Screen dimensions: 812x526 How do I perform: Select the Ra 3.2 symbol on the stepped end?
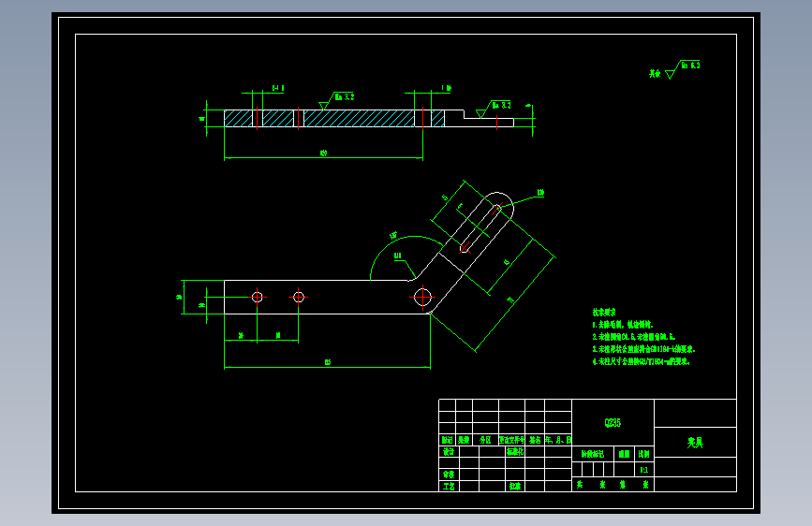tap(493, 110)
